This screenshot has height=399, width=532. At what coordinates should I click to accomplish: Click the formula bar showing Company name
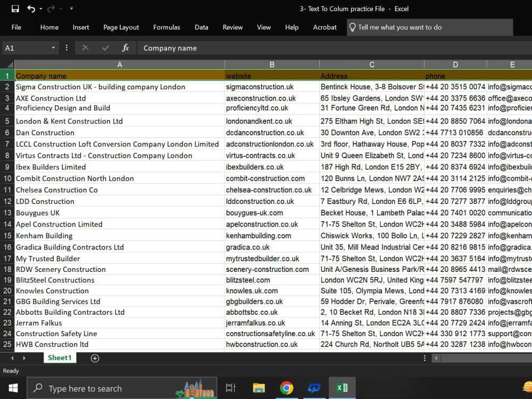334,48
